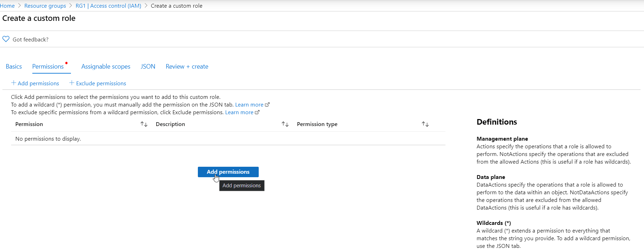Image resolution: width=644 pixels, height=251 pixels.
Task: Click Exclude permissions in the toolbar
Action: 101,84
